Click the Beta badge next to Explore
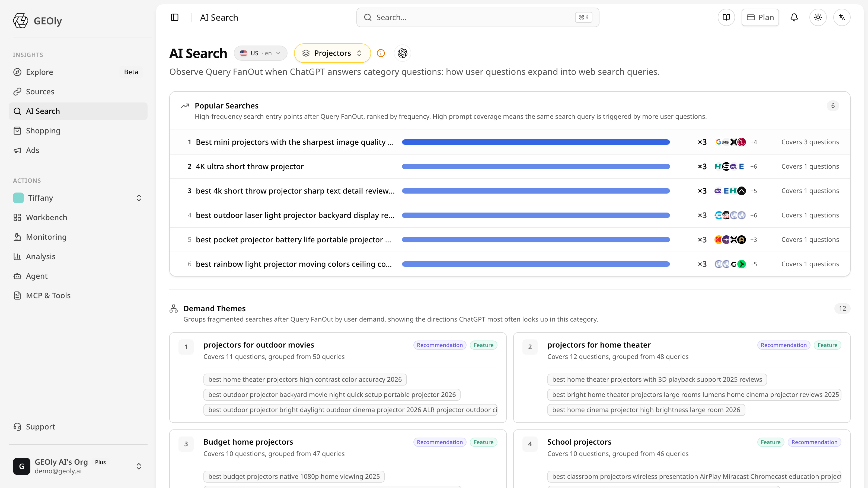868x488 pixels. (131, 72)
